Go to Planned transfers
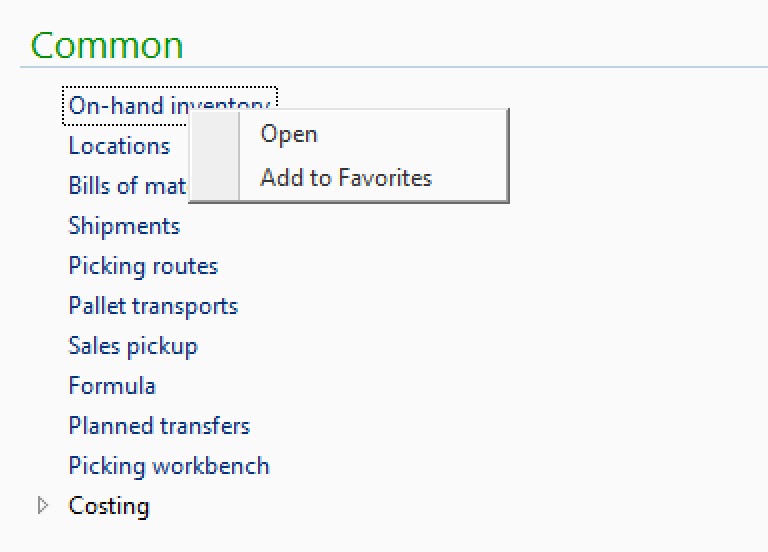 point(159,426)
